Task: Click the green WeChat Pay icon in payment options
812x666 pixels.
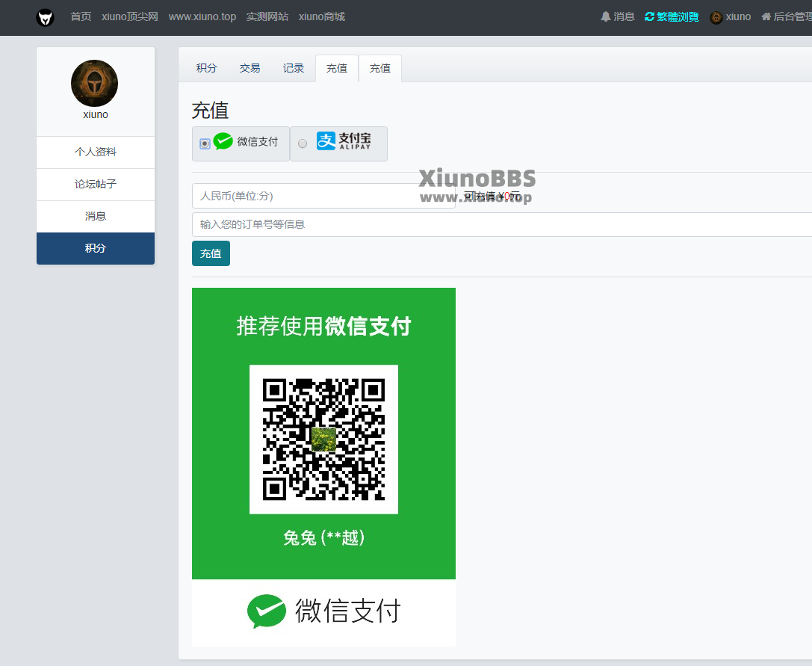Action: [223, 141]
